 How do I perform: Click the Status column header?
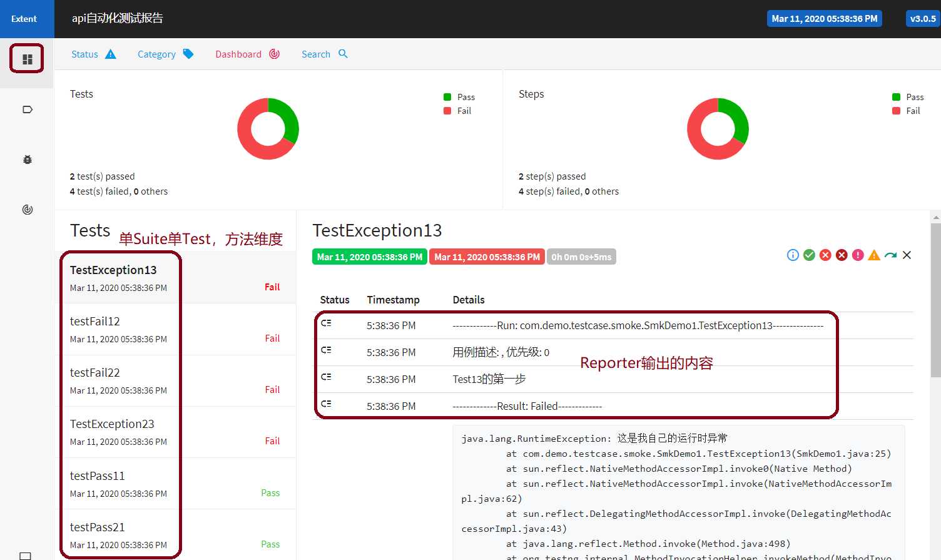click(x=335, y=300)
